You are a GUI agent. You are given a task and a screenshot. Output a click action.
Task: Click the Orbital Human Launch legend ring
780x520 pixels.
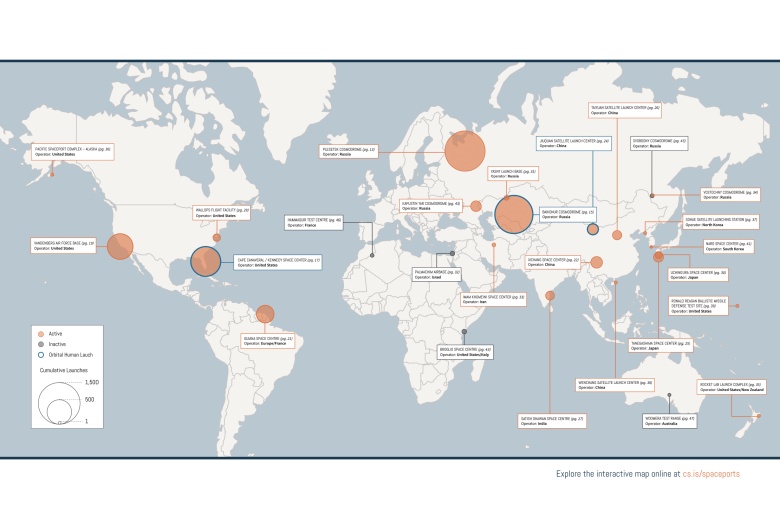[40, 355]
